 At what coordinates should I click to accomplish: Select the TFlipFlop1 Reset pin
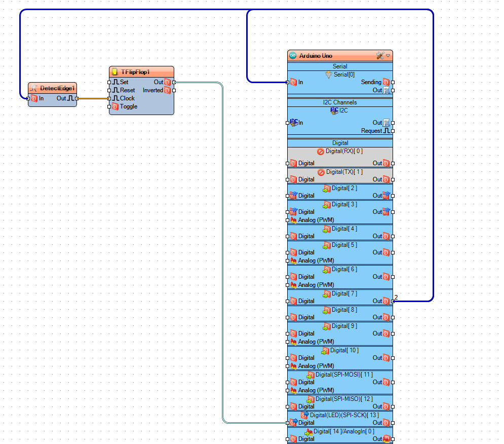coord(124,90)
